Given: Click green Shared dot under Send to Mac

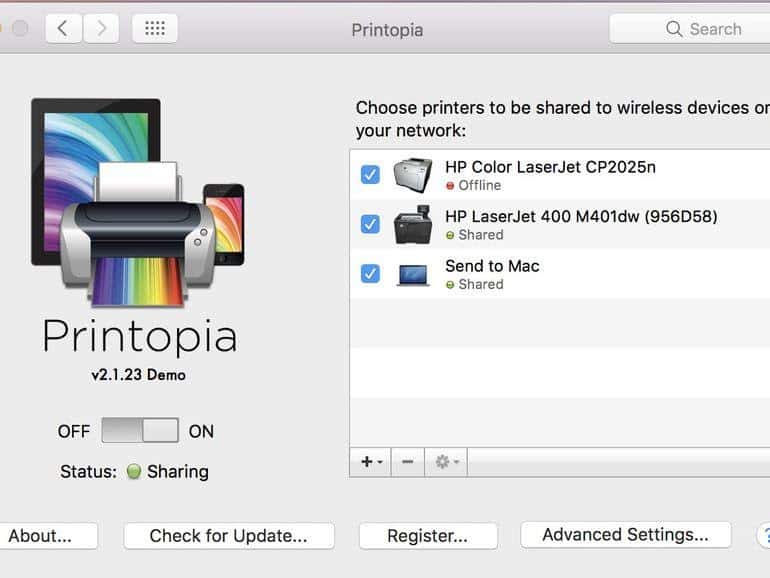Looking at the screenshot, I should (x=450, y=285).
